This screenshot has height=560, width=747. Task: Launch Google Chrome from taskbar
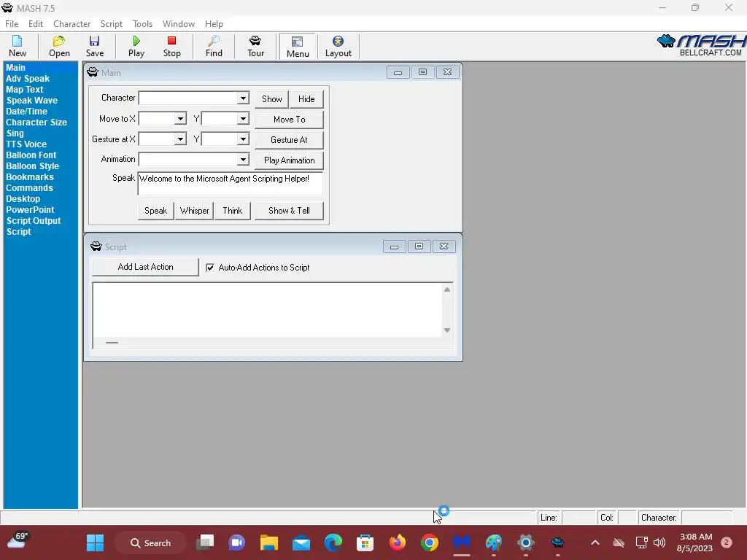(429, 542)
